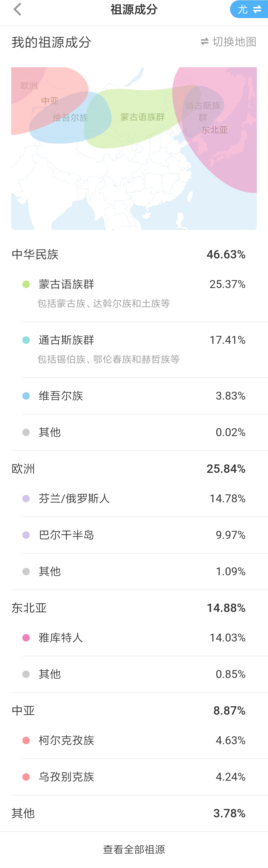Expand the 中华民族 46.63% section
The image size is (268, 868).
tap(134, 255)
